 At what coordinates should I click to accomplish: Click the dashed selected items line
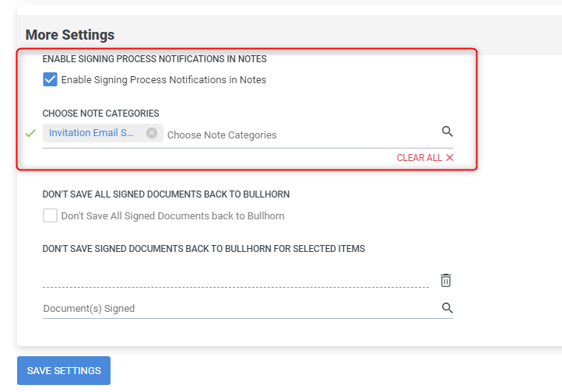(x=234, y=286)
